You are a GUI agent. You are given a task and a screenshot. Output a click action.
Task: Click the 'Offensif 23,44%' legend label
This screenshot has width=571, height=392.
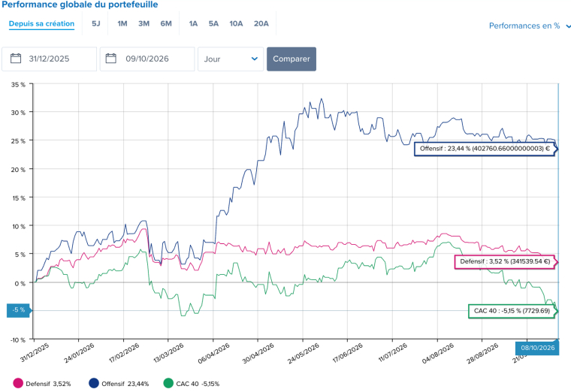[x=125, y=384]
